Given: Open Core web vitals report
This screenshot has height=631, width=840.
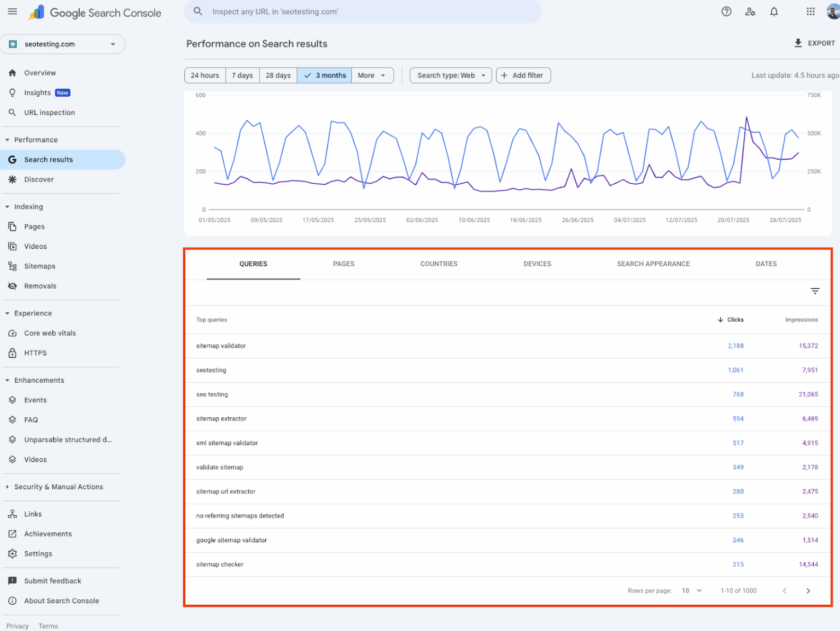Looking at the screenshot, I should tap(50, 333).
